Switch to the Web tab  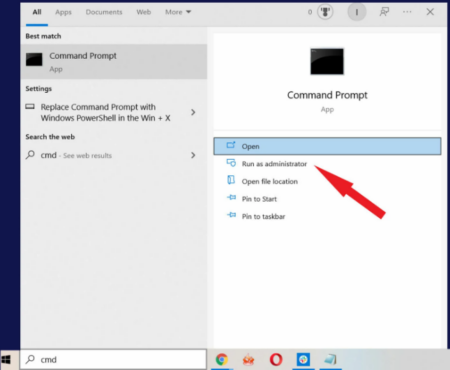(x=144, y=12)
